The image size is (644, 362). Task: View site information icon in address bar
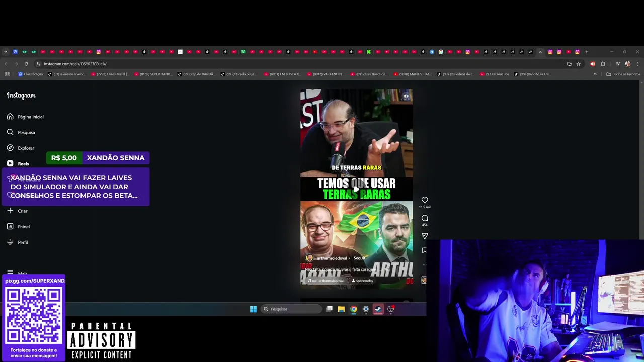tap(38, 64)
